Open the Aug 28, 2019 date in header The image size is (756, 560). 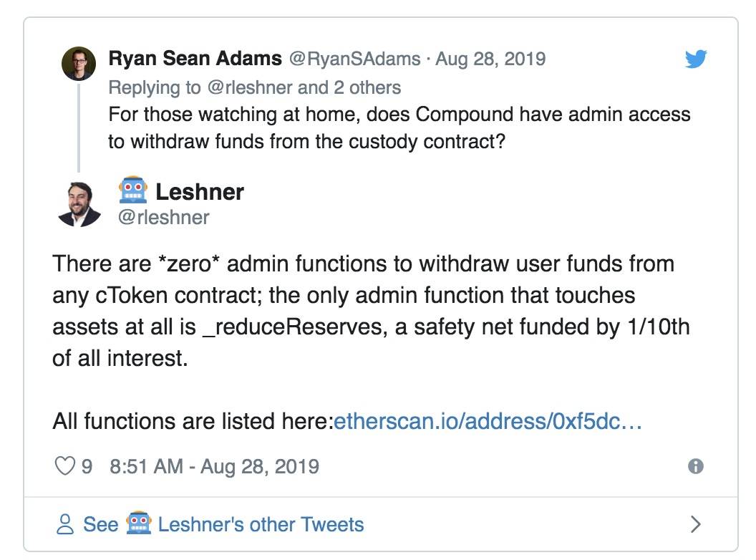(x=490, y=59)
